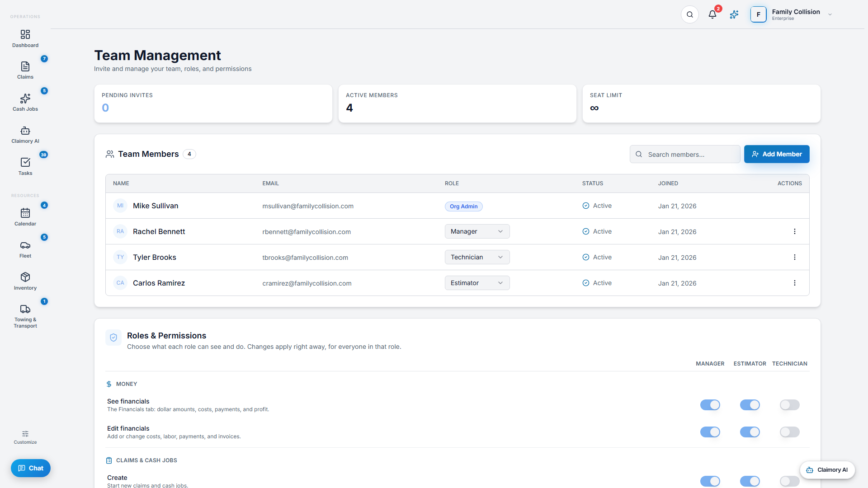Click the Mike Sullivan name

pos(156,206)
